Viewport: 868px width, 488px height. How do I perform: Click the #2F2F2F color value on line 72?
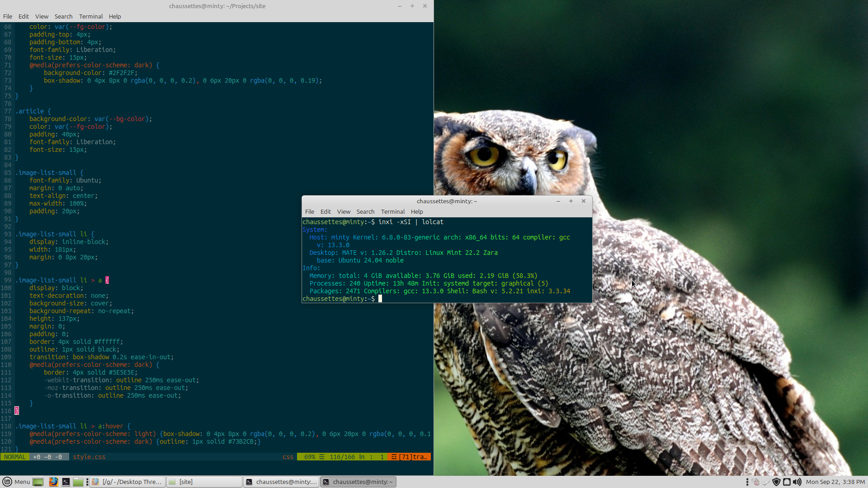[122, 73]
